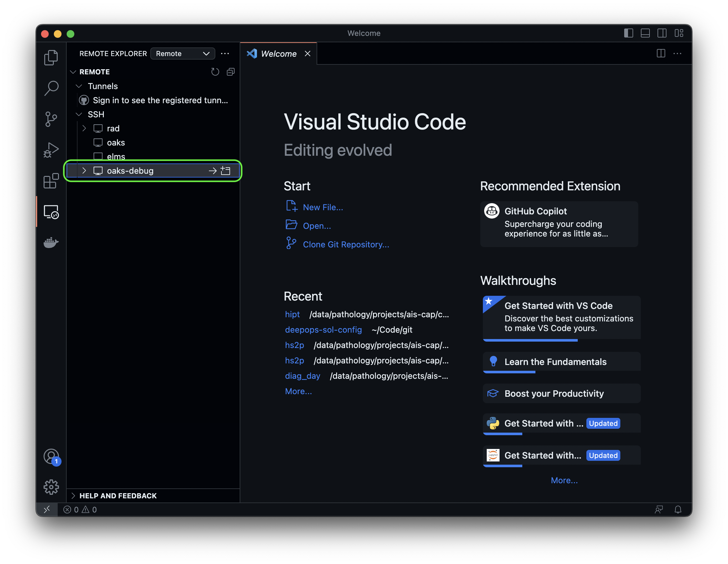Click the Updated badge on the Jupyter walkthrough
Image resolution: width=728 pixels, height=564 pixels.
click(x=603, y=455)
